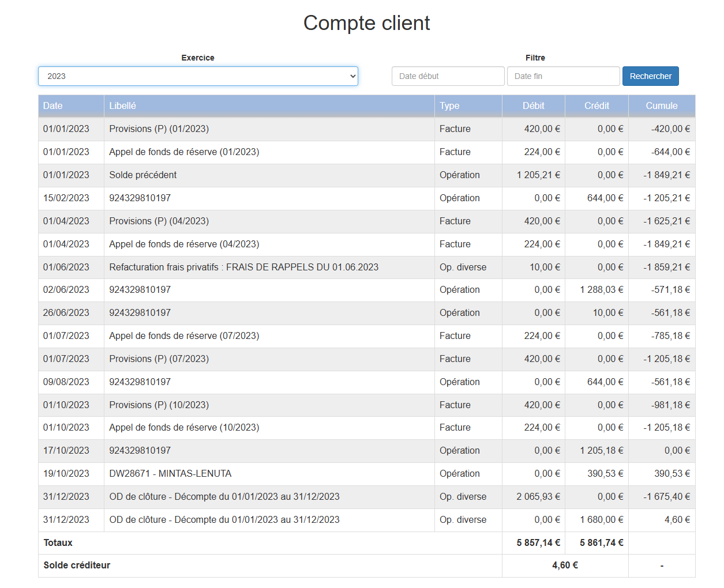This screenshot has height=588, width=724.
Task: Click the Refacturation frais privatifs row label
Action: click(243, 267)
